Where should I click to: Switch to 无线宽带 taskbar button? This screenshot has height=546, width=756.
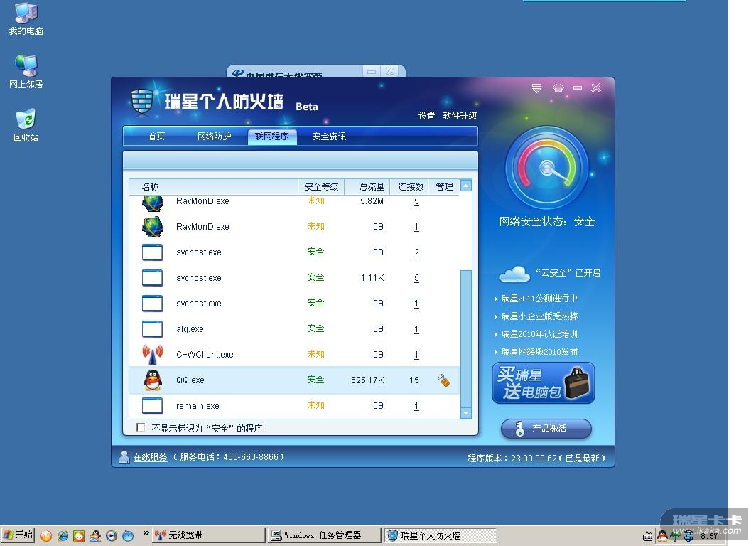pyautogui.click(x=209, y=535)
